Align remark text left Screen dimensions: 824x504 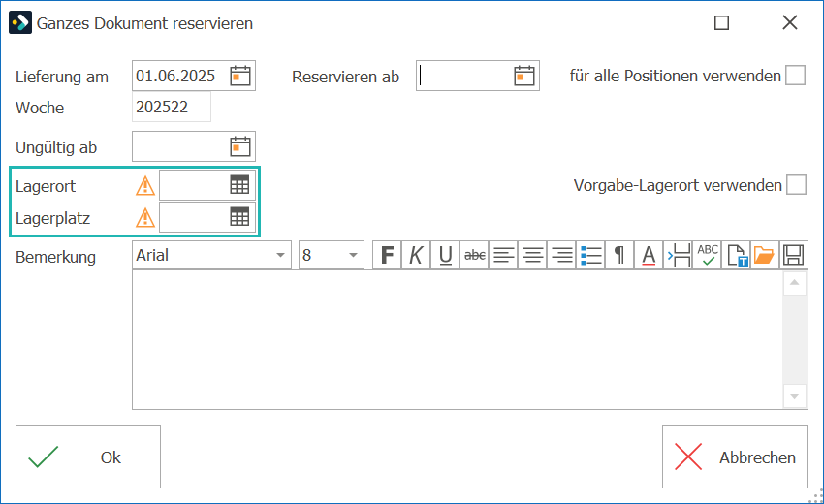[503, 256]
